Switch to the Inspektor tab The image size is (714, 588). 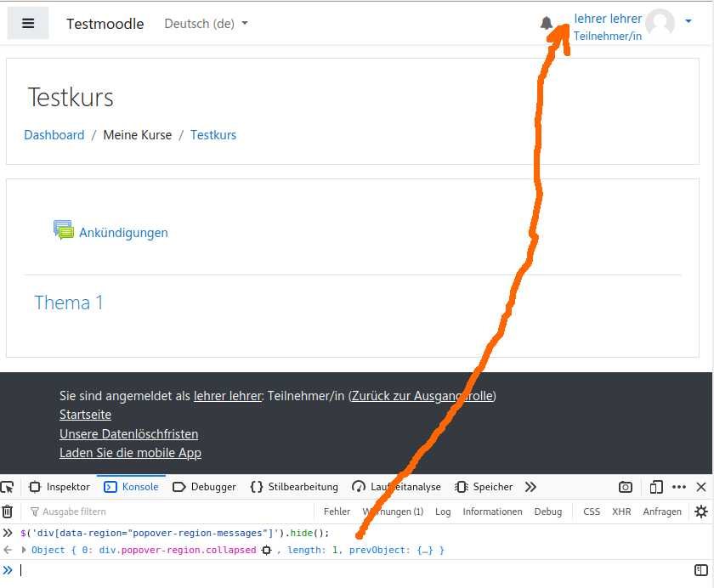point(59,487)
